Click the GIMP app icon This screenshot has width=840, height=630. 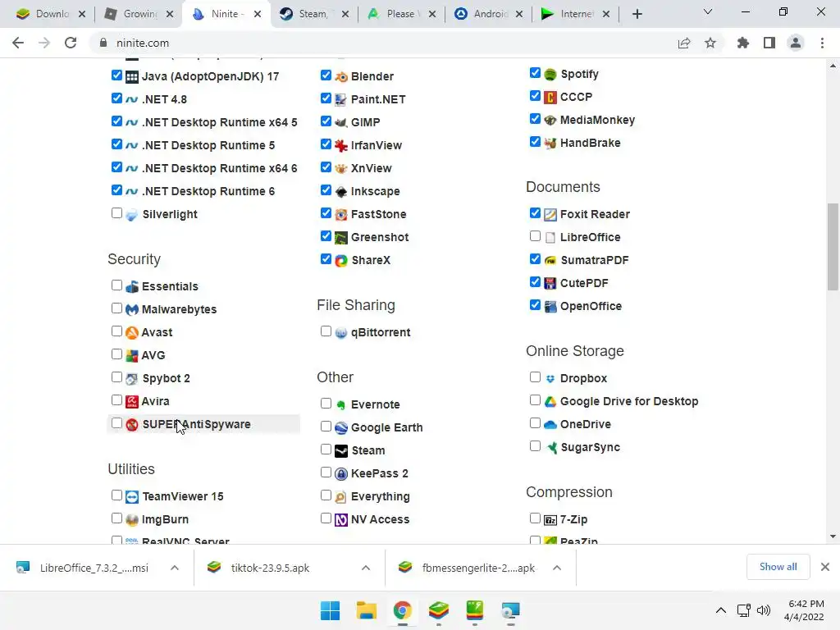point(341,123)
